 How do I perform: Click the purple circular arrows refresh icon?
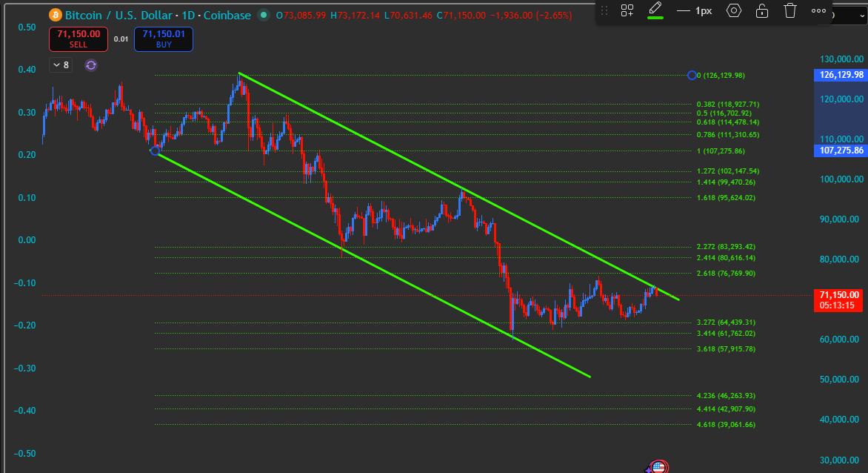pyautogui.click(x=90, y=65)
